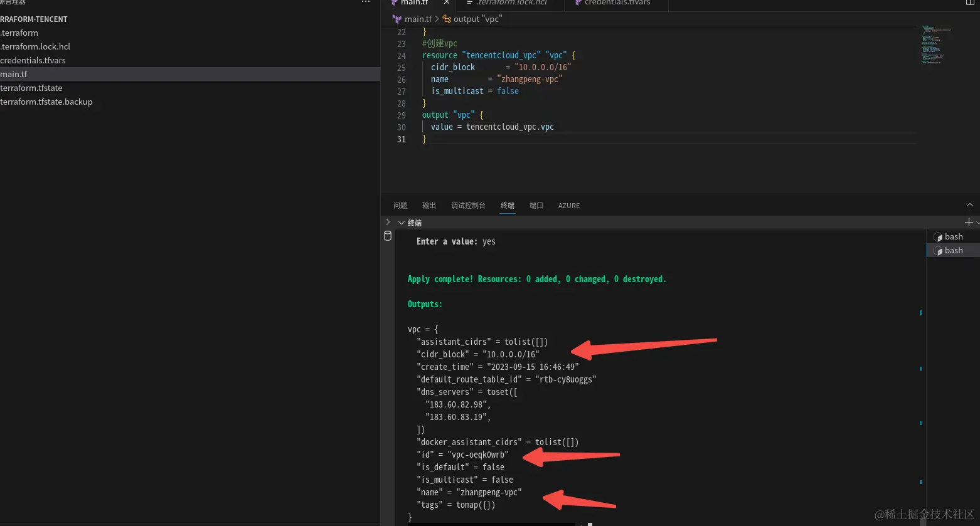The height and width of the screenshot is (526, 980).
Task: Switch to the 终端 panel tab
Action: 508,206
